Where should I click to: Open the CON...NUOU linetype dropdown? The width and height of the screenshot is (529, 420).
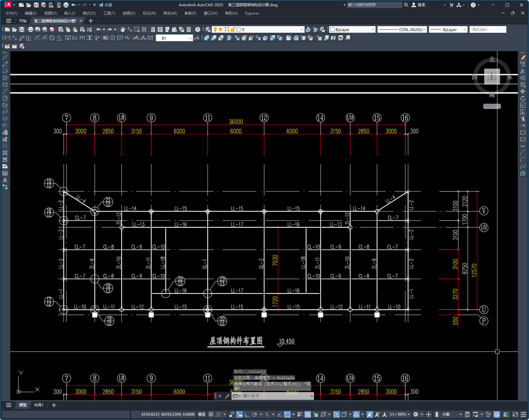424,29
